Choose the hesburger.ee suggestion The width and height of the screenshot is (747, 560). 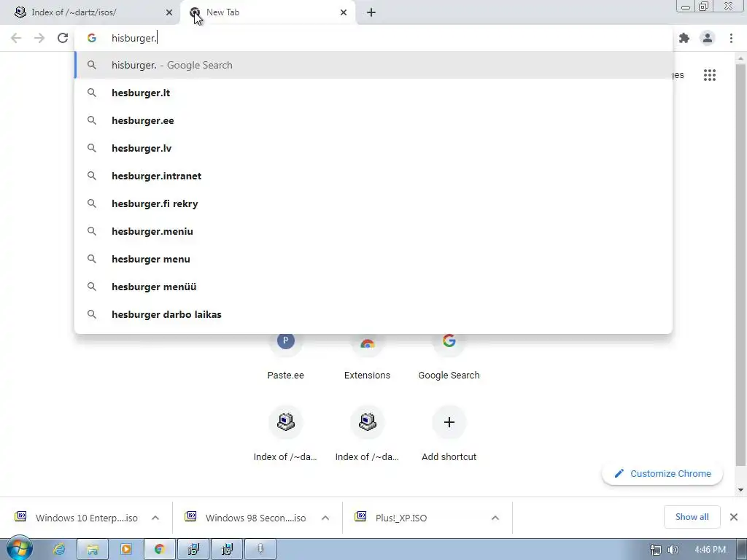coord(373,120)
